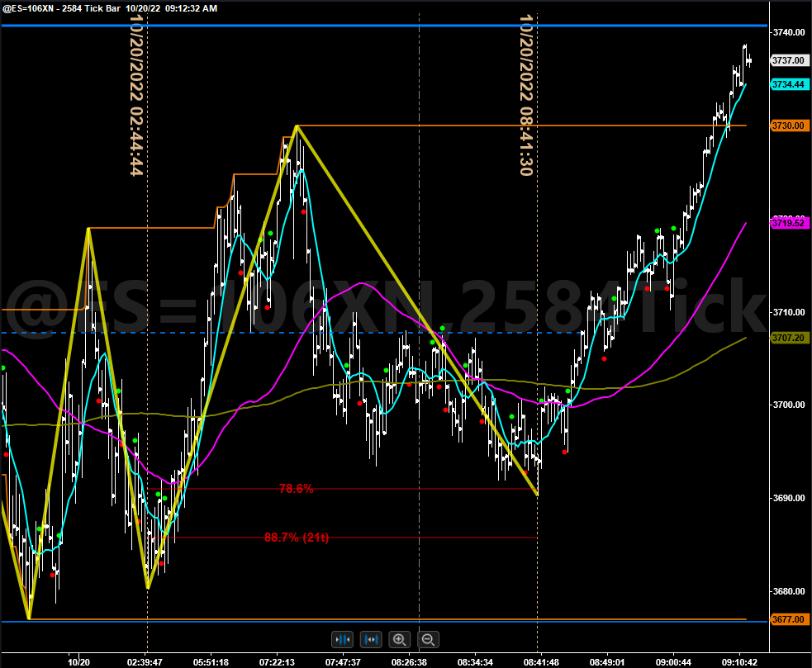Click the 09:10:42 time axis label
Viewport: 812px width, 668px height.
(x=739, y=662)
